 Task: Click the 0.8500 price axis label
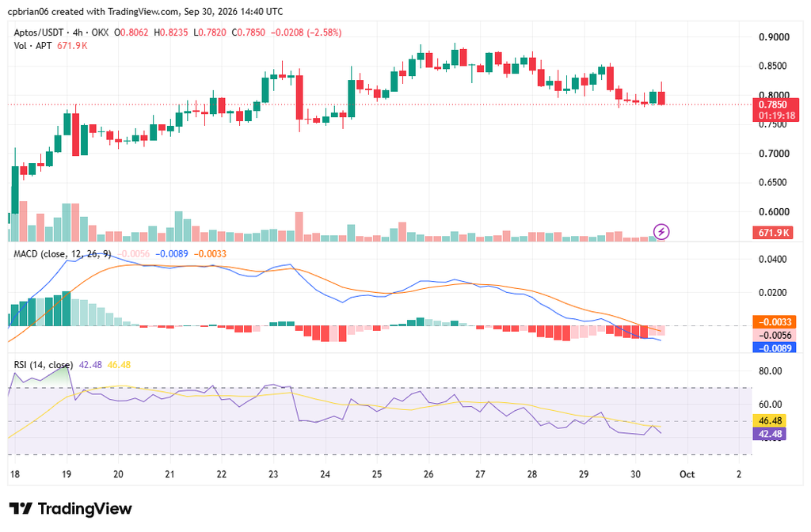pos(774,66)
